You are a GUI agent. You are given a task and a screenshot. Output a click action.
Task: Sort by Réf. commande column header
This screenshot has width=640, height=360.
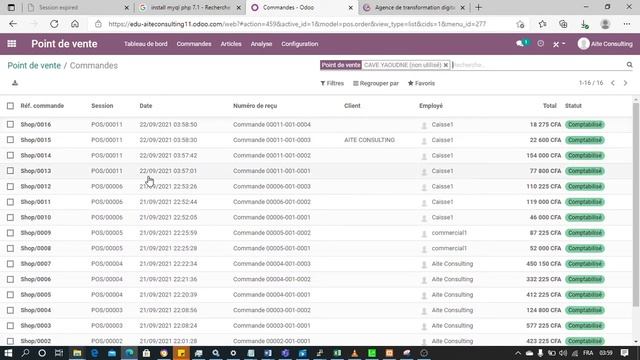click(x=42, y=106)
